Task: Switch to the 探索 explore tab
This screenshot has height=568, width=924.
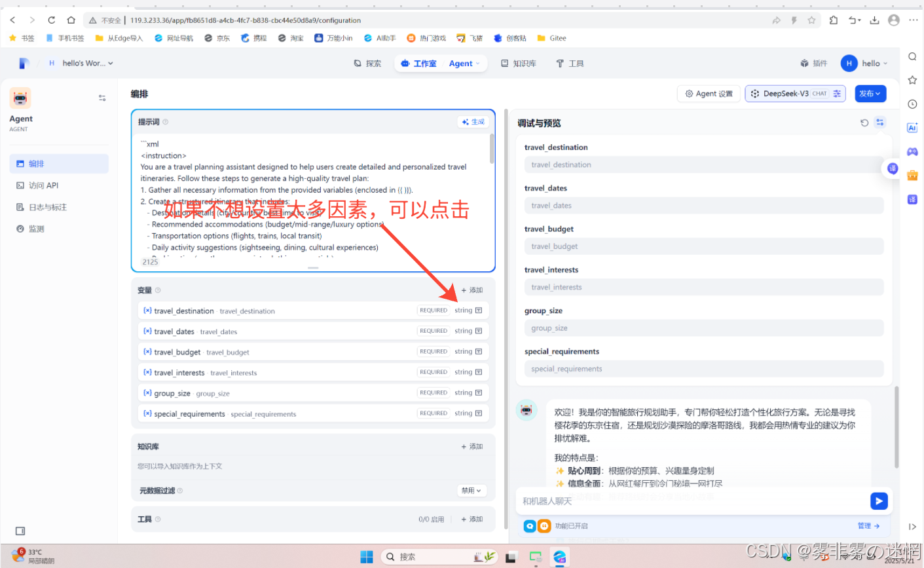Action: tap(367, 64)
